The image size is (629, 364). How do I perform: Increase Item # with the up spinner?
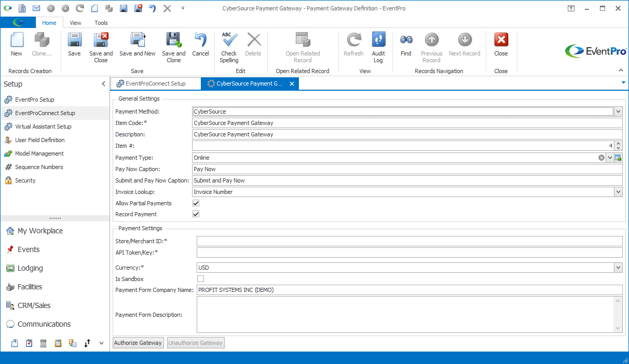click(619, 144)
